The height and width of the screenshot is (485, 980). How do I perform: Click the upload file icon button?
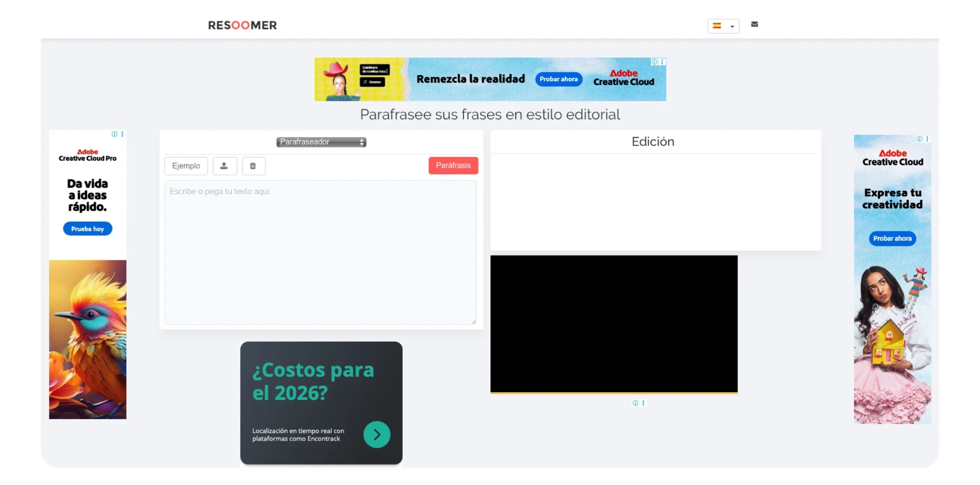[x=224, y=166]
